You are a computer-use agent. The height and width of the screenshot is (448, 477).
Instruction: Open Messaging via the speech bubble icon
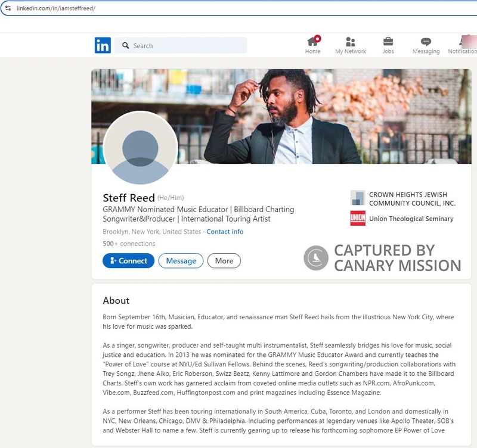[x=426, y=41]
